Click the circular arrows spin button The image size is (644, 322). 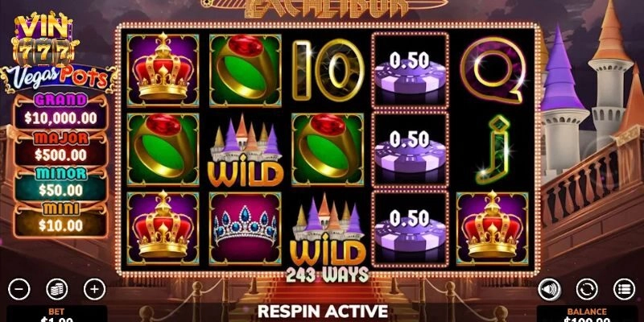[x=587, y=290]
